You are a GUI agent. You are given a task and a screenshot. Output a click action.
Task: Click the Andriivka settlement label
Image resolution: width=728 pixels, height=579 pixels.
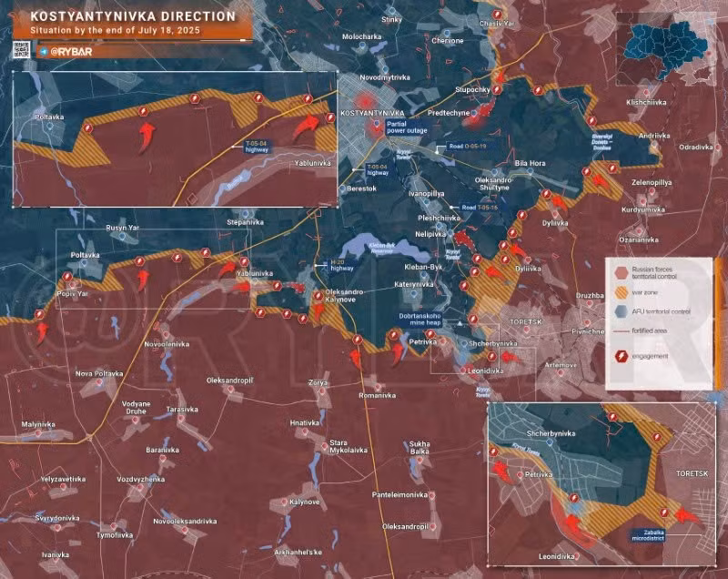coord(654,136)
